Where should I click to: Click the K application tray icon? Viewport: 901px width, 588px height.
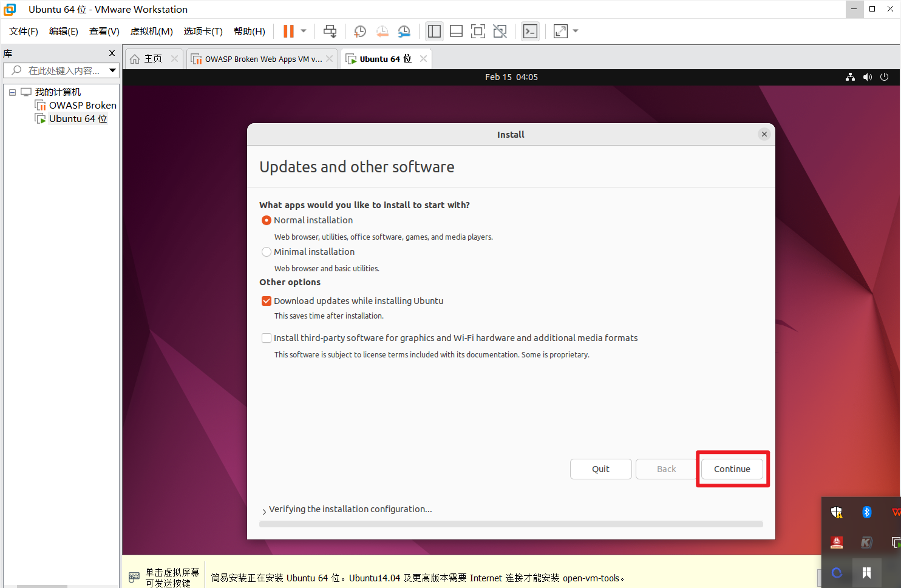[x=866, y=542]
